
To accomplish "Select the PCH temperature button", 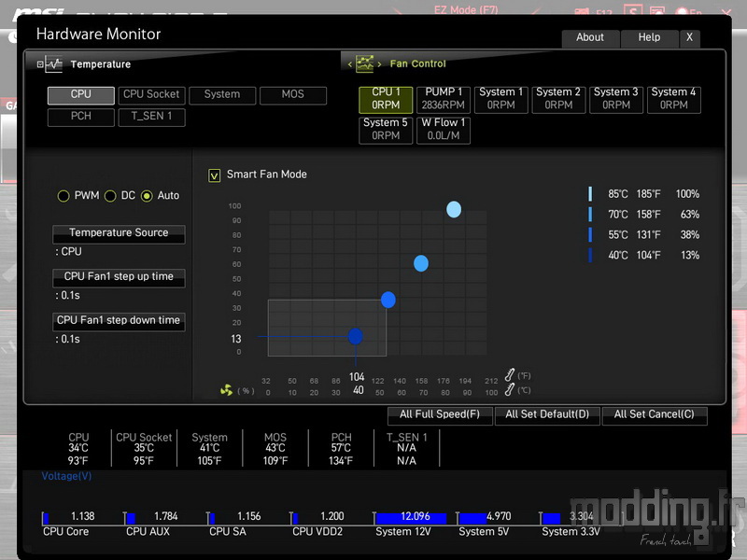I will (81, 117).
